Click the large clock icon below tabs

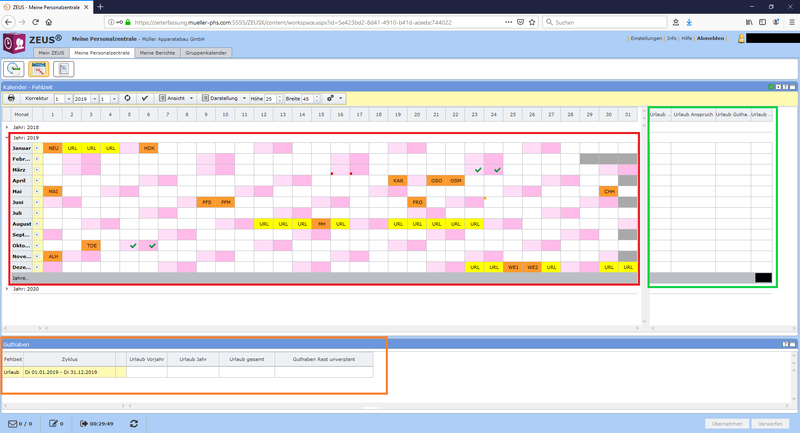(x=14, y=69)
